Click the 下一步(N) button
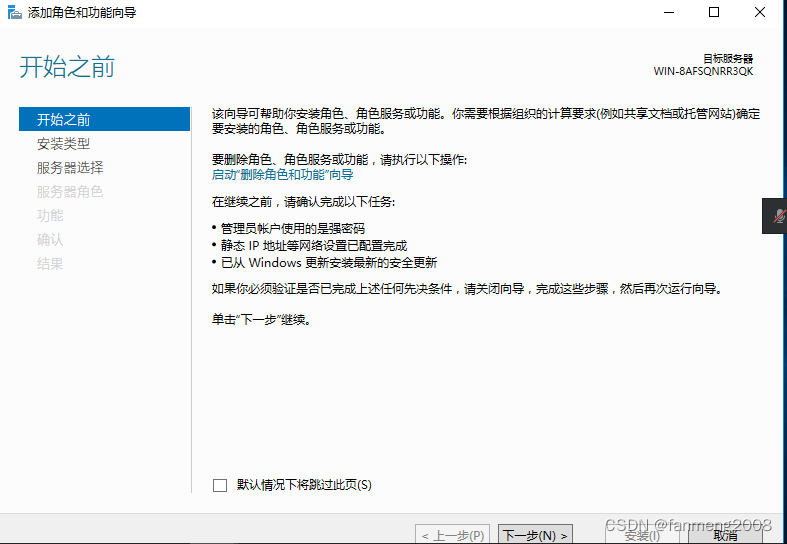 [535, 534]
